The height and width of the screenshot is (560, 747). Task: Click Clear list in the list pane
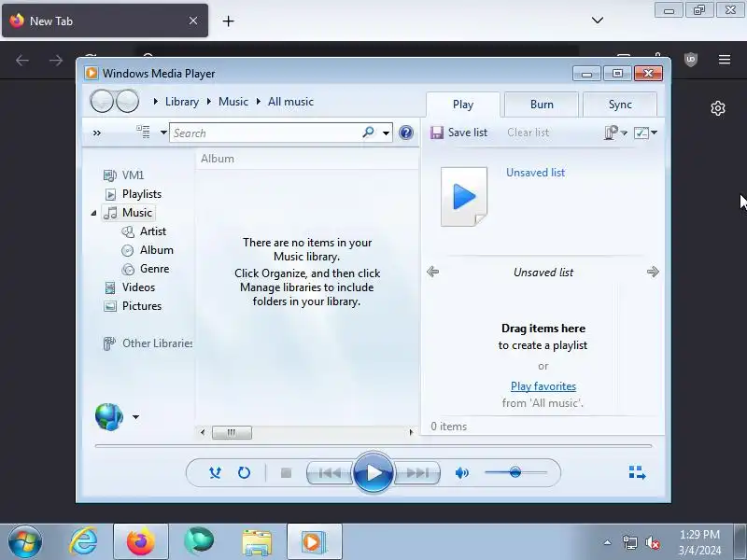(x=528, y=133)
